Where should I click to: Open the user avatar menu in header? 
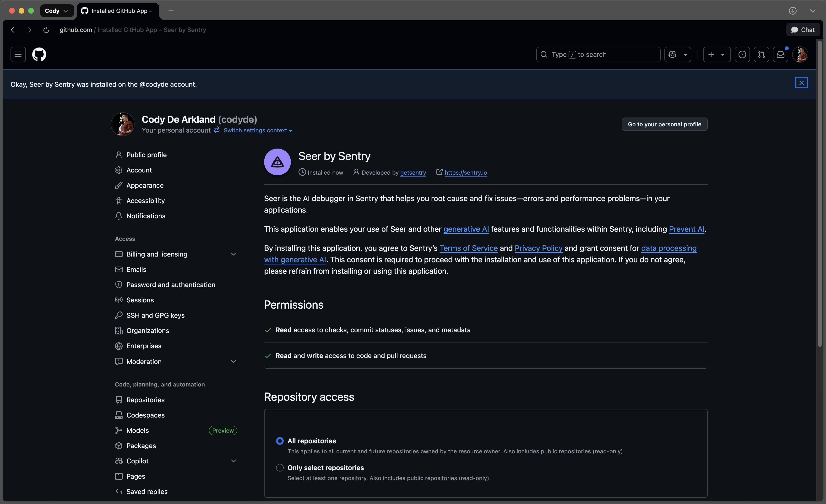point(800,54)
